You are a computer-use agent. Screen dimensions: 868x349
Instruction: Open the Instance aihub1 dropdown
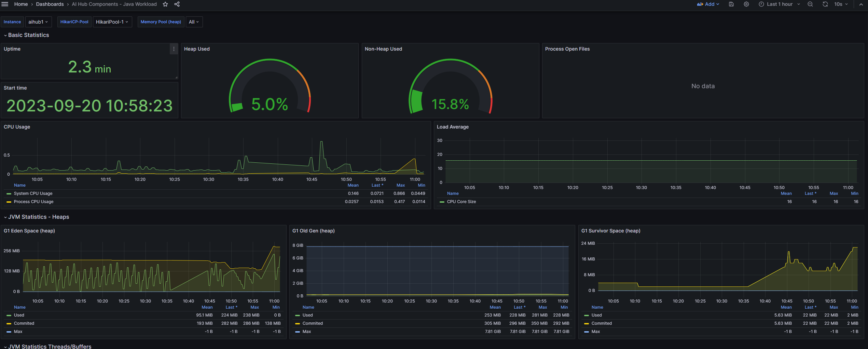38,22
